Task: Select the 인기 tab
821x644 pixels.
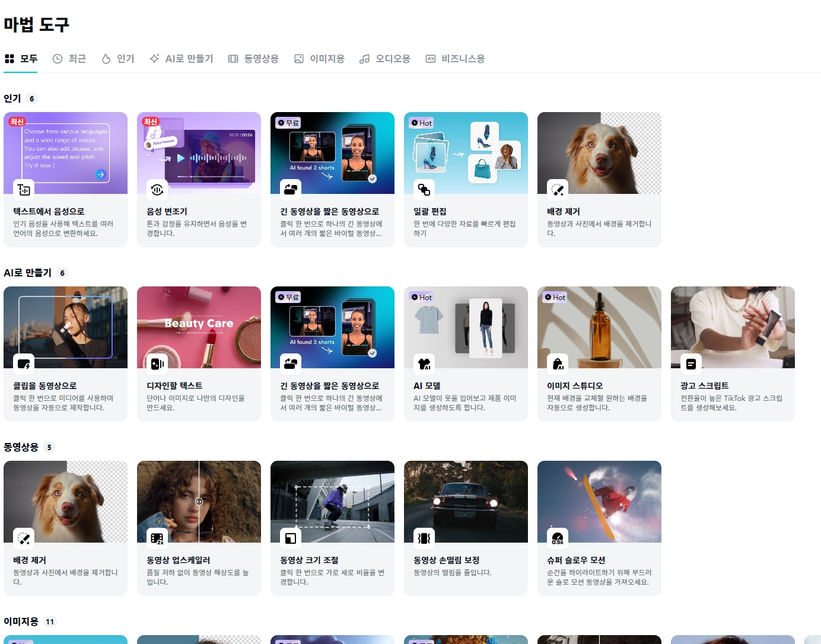Action: tap(118, 59)
